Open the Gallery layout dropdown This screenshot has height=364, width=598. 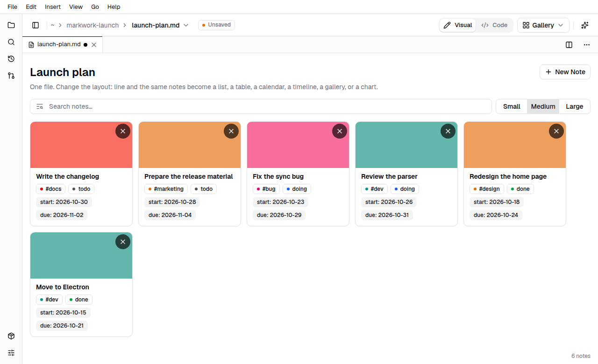[543, 25]
